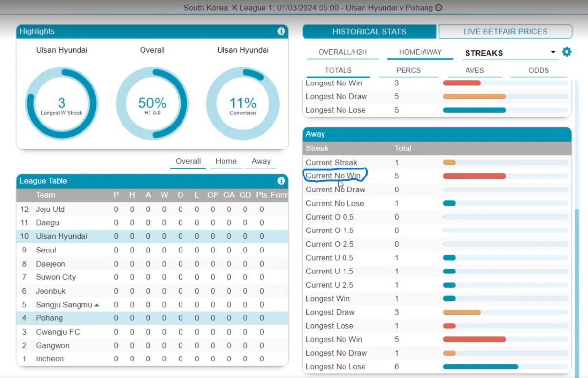Click the Current O 0.5 label
The height and width of the screenshot is (378, 588).
pos(330,217)
